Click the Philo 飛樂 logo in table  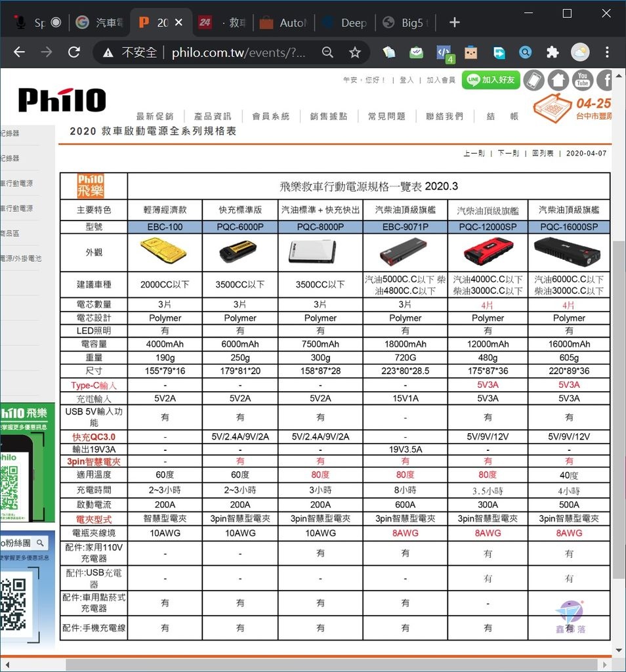[91, 186]
